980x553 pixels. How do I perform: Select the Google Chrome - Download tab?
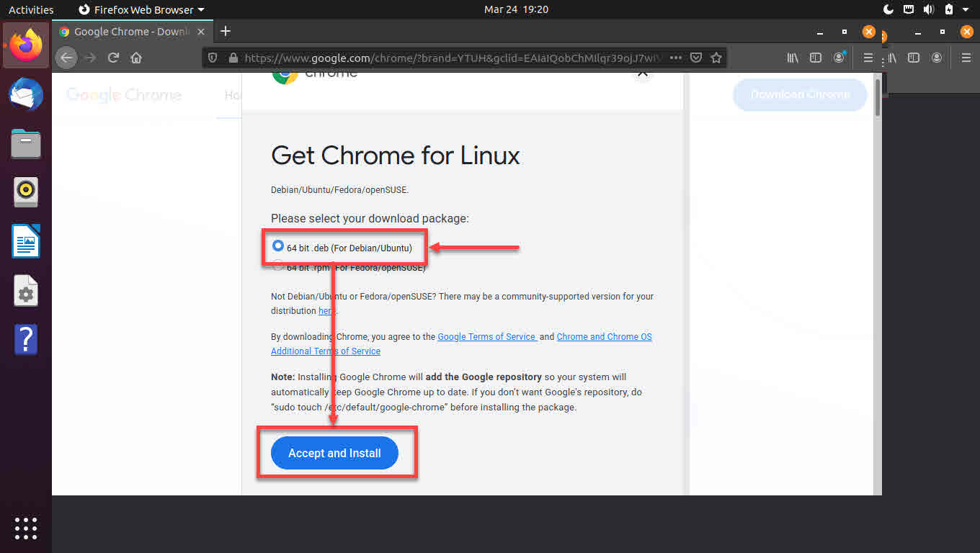point(133,32)
